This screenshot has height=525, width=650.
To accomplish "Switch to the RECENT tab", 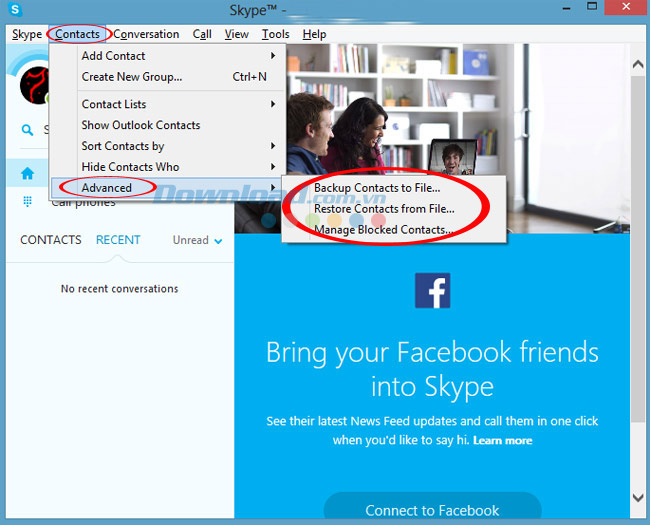I will point(118,240).
